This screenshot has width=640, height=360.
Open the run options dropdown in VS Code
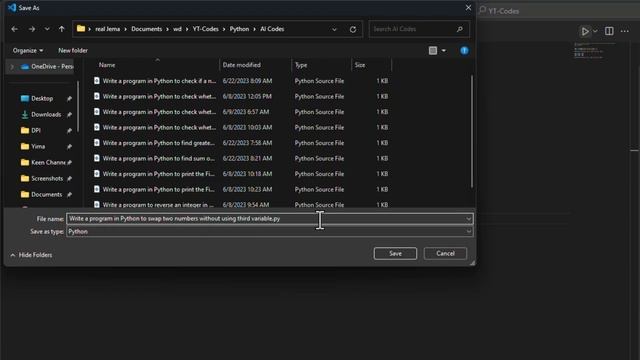click(595, 31)
